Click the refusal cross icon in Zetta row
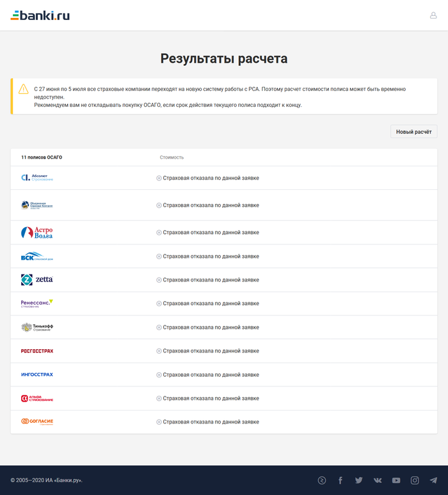This screenshot has height=495, width=448. [159, 280]
